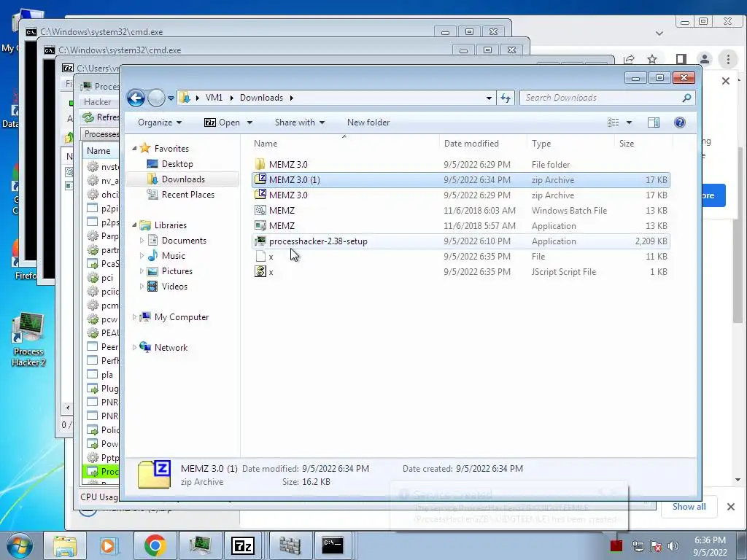Select processhacker-2.38-setup installer
Screen dimensions: 747x560
point(461,241)
